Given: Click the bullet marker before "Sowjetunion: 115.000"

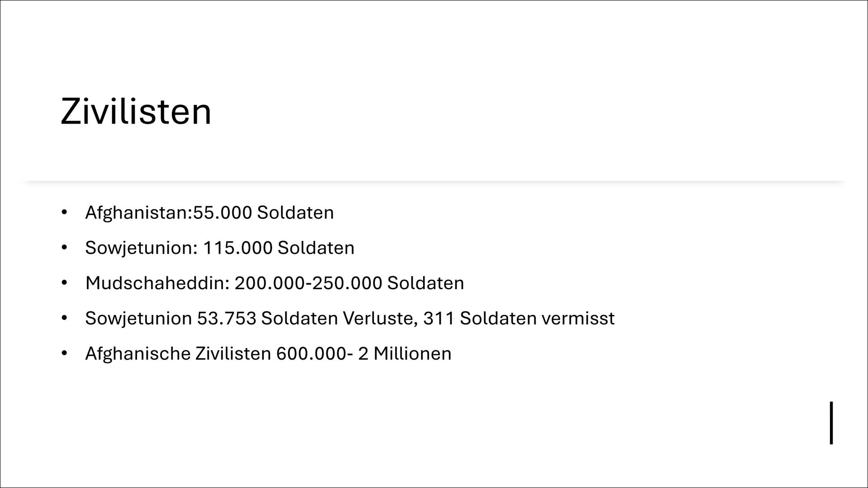Looking at the screenshot, I should [x=64, y=248].
